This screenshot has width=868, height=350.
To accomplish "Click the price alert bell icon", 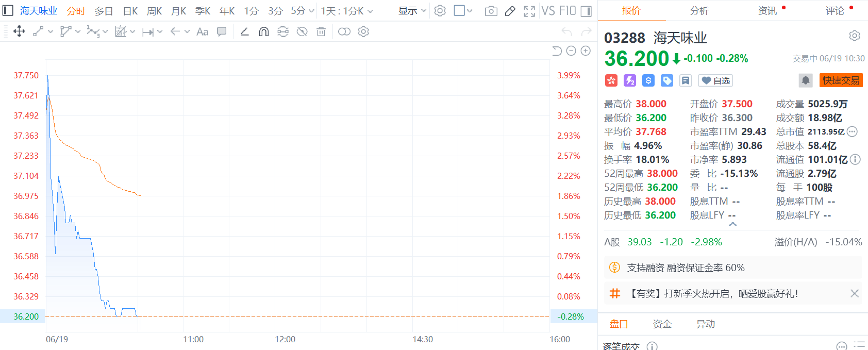I will (x=805, y=80).
